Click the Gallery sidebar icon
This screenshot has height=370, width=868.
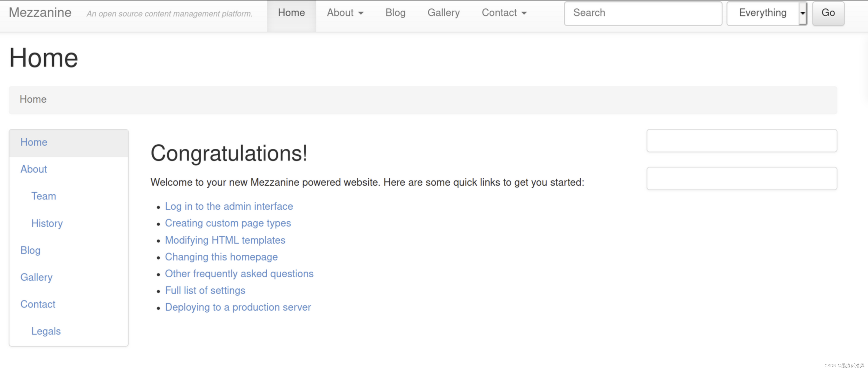coord(36,277)
